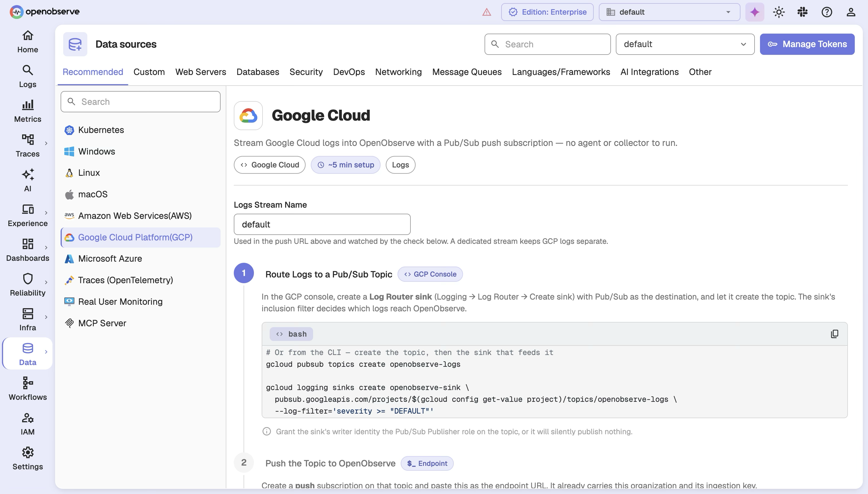The width and height of the screenshot is (868, 494).
Task: Open the default dropdown beside Manage Tokens
Action: (685, 44)
